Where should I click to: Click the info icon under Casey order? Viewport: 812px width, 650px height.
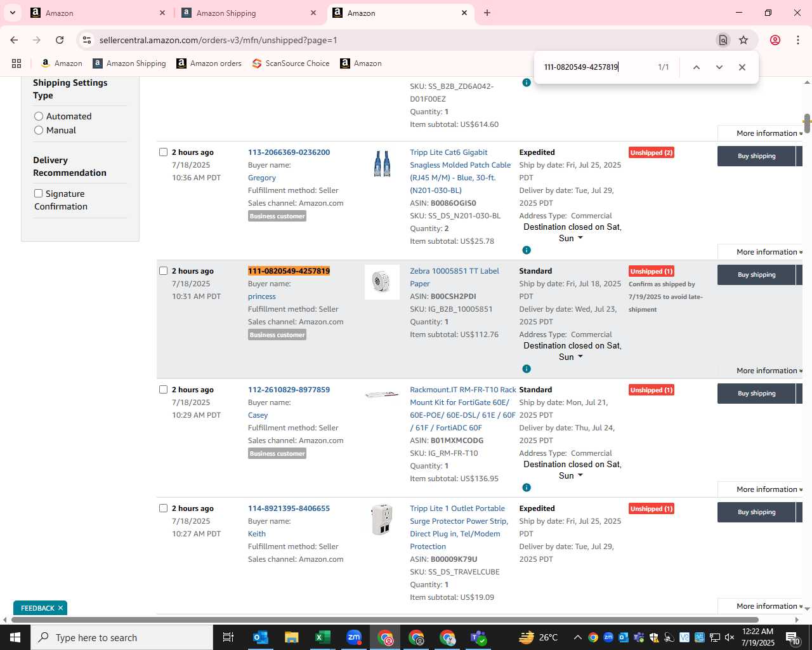527,487
